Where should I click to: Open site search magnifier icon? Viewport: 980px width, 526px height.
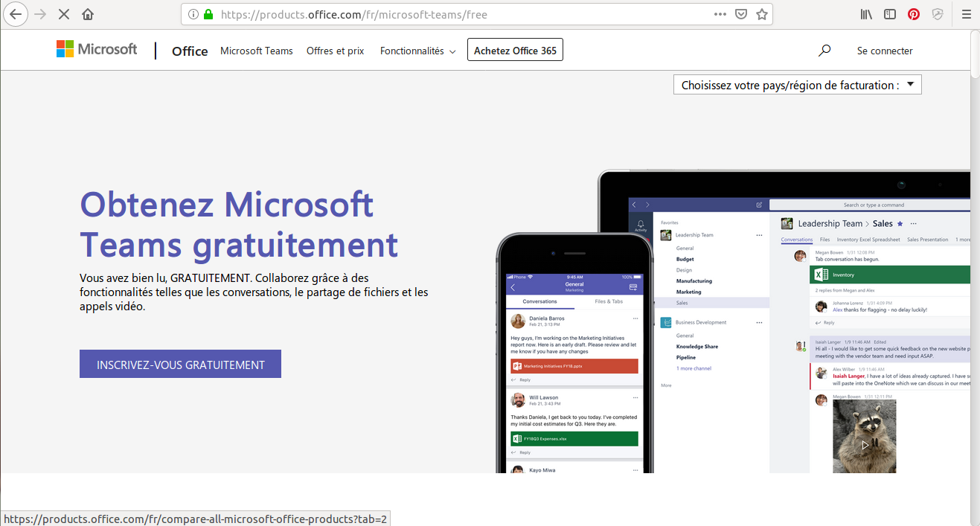click(824, 51)
